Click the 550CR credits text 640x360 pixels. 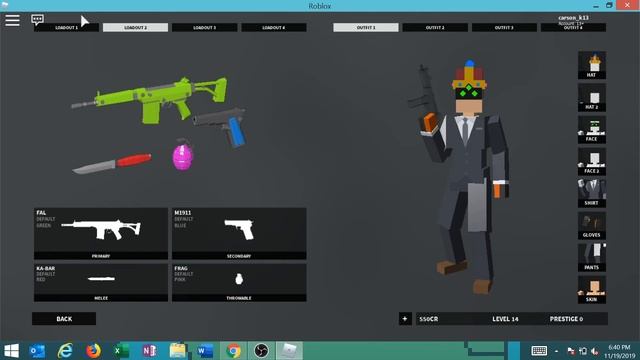click(429, 319)
